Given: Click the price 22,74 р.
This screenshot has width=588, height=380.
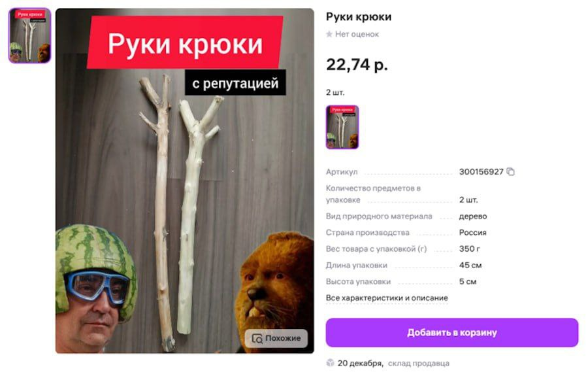Looking at the screenshot, I should [x=357, y=65].
